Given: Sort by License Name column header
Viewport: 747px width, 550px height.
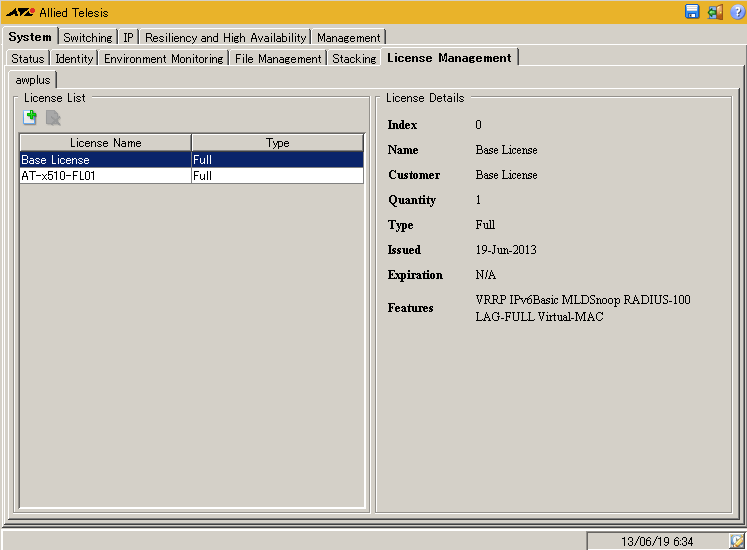Looking at the screenshot, I should (105, 143).
